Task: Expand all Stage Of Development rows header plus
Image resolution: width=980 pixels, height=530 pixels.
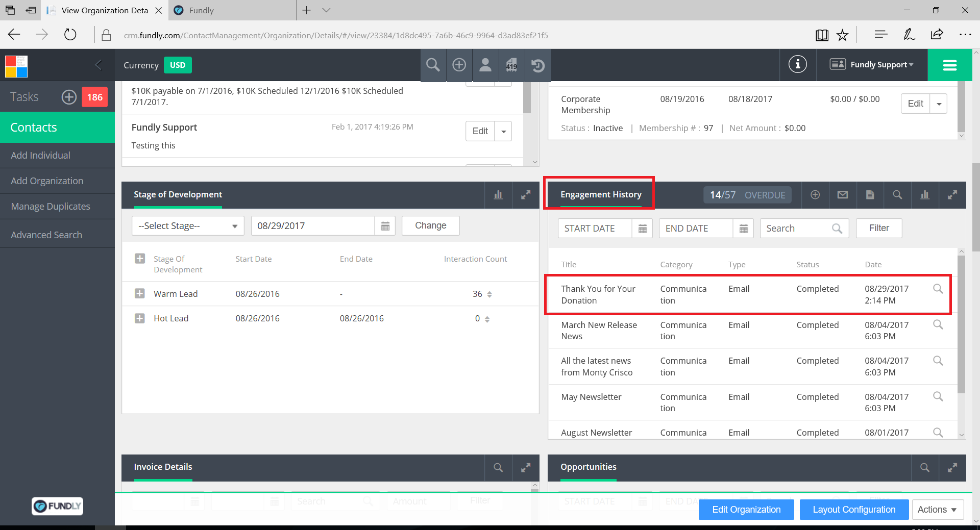Action: pyautogui.click(x=140, y=259)
